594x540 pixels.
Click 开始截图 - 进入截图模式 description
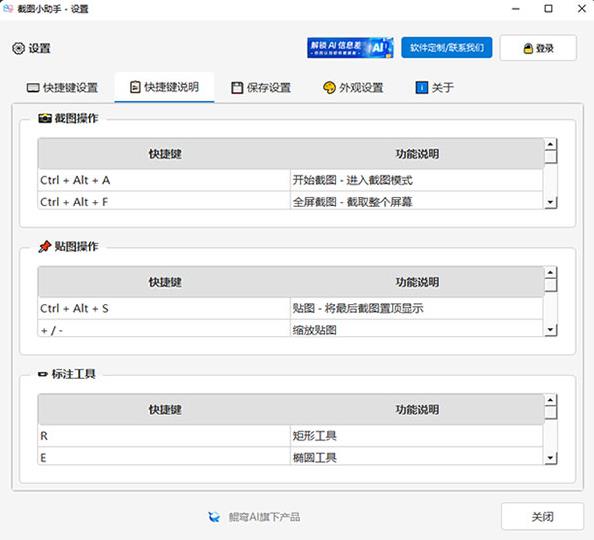pyautogui.click(x=417, y=180)
